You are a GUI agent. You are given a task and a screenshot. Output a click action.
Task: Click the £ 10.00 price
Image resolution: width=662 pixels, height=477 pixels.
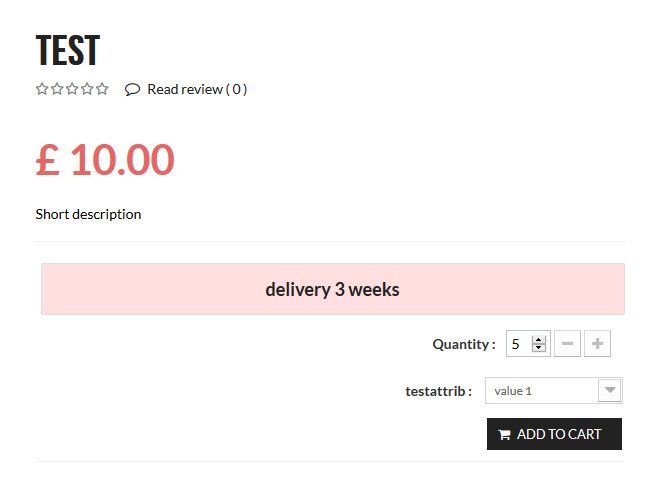coord(105,160)
